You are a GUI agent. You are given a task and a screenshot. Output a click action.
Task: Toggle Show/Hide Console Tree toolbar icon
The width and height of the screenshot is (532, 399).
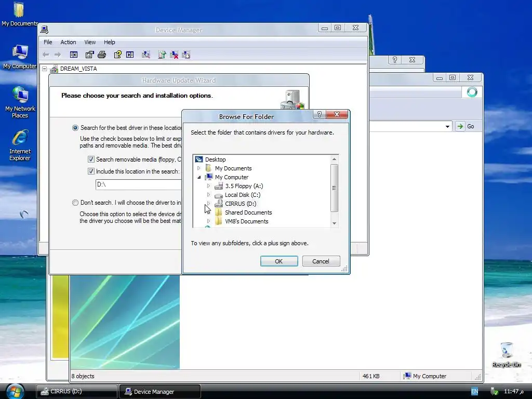[x=74, y=55]
